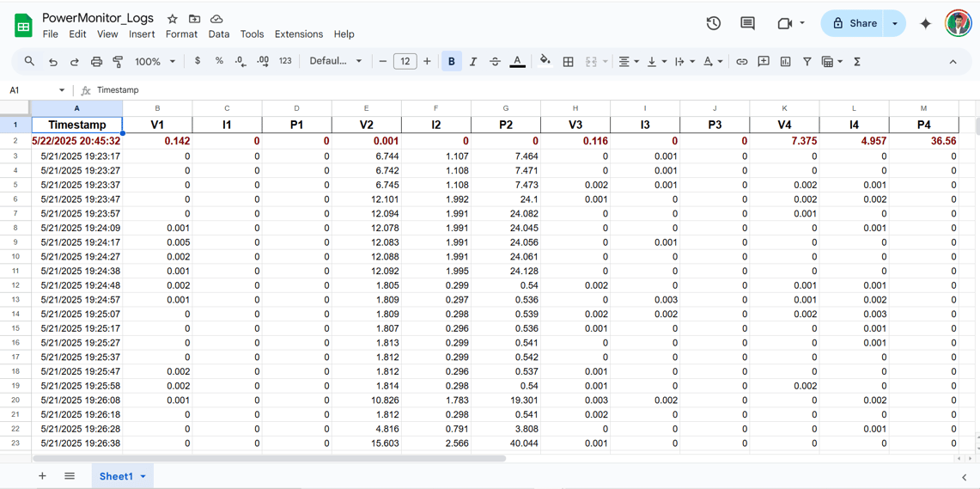980x489 pixels.
Task: Open the 100% zoom dropdown
Action: point(155,61)
